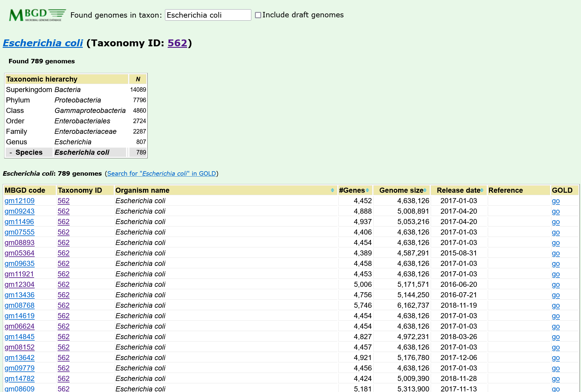Sort by Genome size arrows

pyautogui.click(x=425, y=190)
